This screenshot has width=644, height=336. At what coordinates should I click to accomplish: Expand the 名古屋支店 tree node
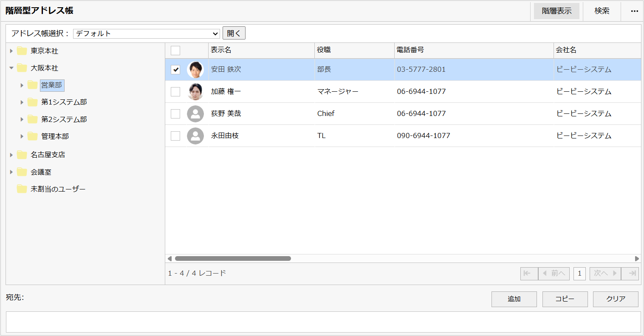pos(11,155)
